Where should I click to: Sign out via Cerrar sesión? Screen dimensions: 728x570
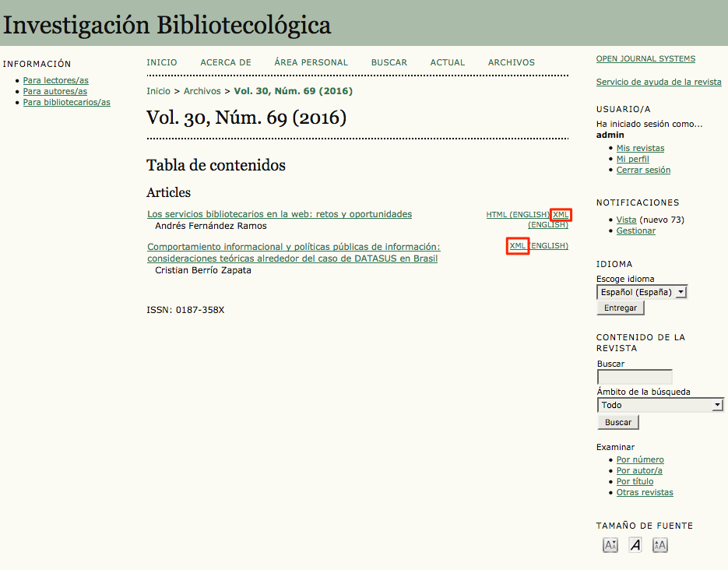tap(643, 170)
